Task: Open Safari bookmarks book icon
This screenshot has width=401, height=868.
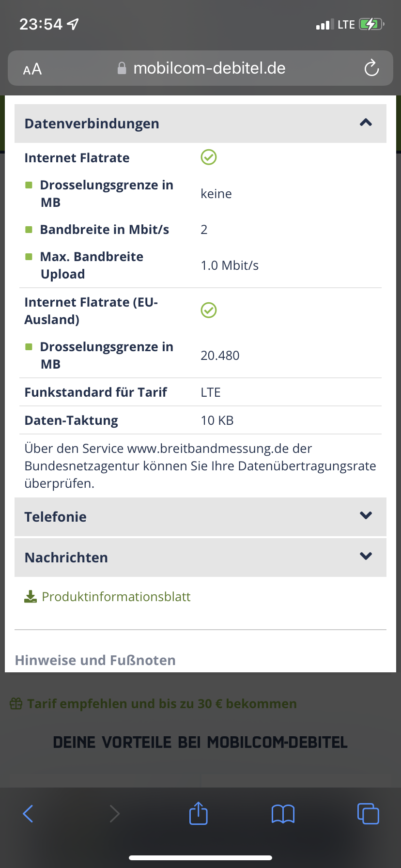Action: pos(283,814)
